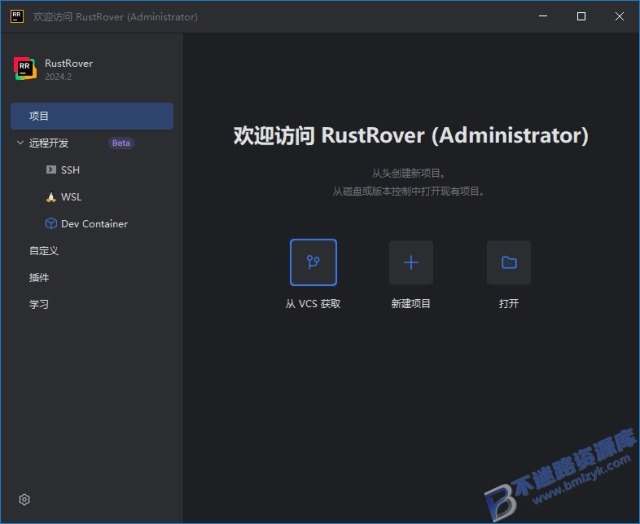640x524 pixels.
Task: Click the SSH terminal icon
Action: (x=51, y=169)
